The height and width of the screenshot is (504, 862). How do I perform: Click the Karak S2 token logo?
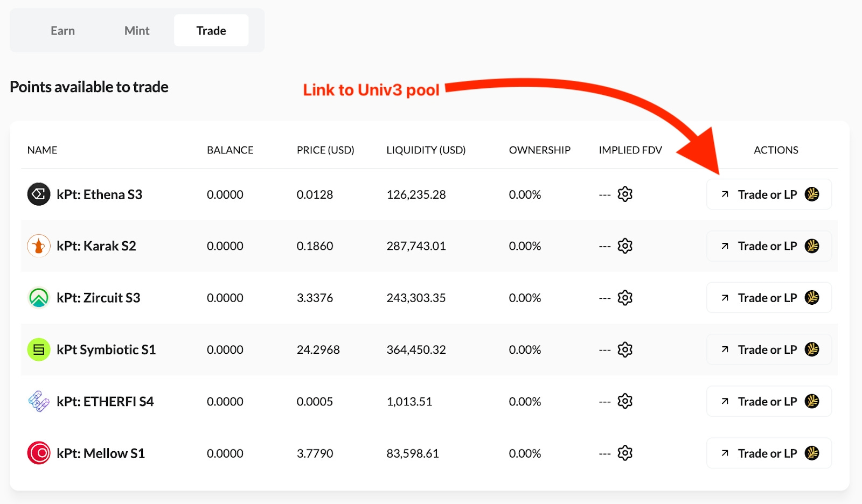tap(39, 246)
